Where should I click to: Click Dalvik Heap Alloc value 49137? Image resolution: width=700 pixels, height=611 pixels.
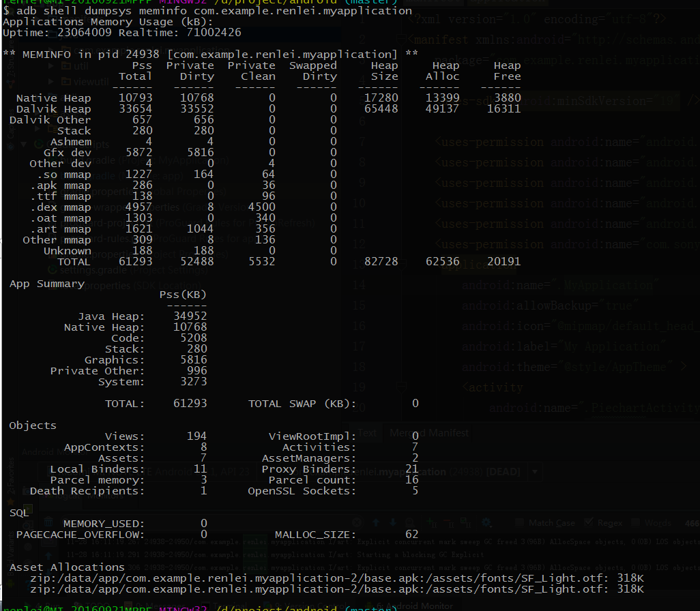tap(442, 109)
